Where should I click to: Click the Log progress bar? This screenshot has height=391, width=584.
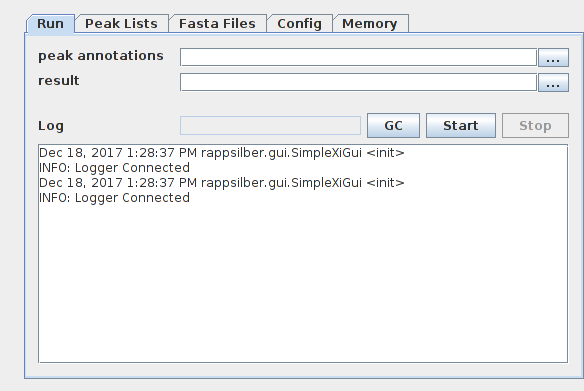tap(270, 126)
